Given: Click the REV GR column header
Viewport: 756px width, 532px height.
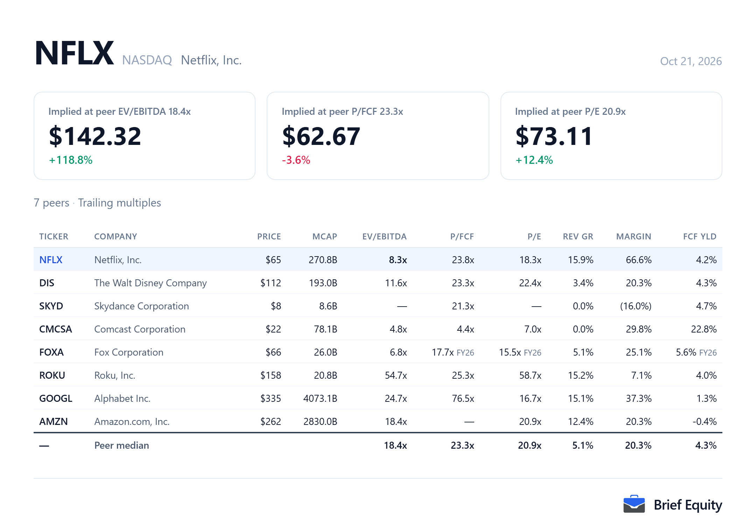Looking at the screenshot, I should tap(578, 237).
